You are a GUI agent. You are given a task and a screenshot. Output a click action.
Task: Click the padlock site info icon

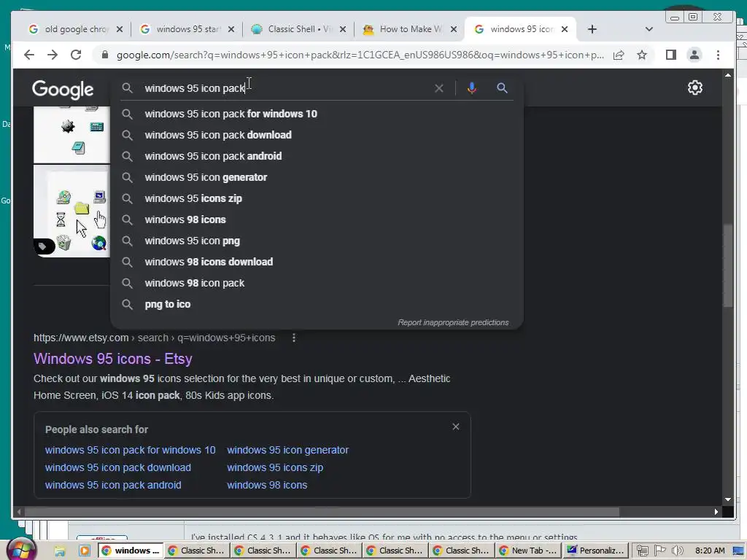[105, 55]
